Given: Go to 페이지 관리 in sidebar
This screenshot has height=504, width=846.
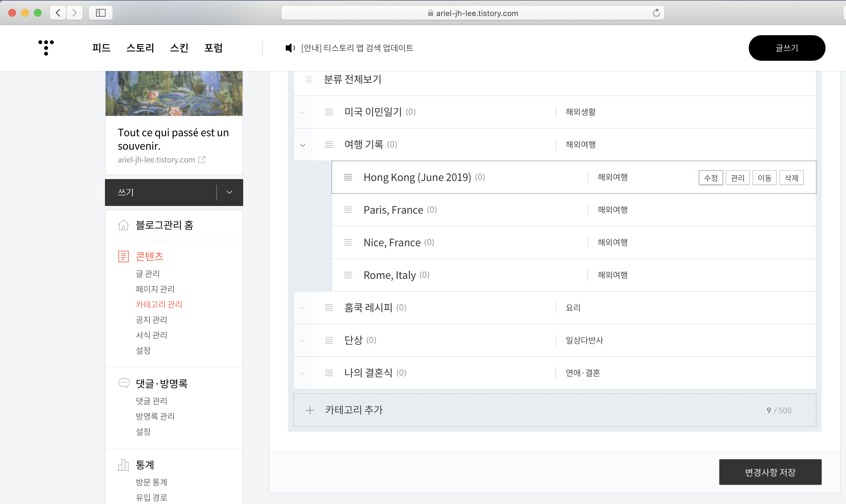Looking at the screenshot, I should click(155, 289).
